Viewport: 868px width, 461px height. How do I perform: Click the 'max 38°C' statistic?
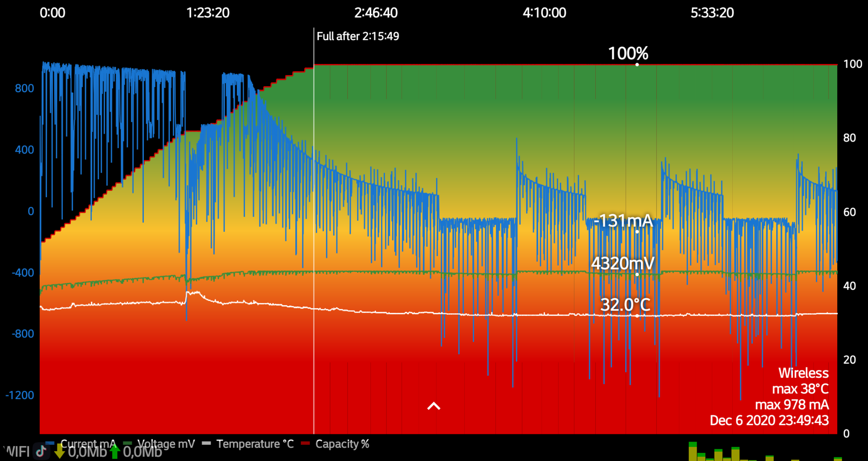coord(800,389)
